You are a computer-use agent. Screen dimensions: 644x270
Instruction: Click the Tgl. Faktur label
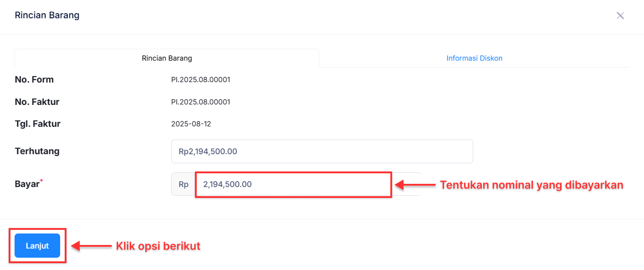coord(37,124)
